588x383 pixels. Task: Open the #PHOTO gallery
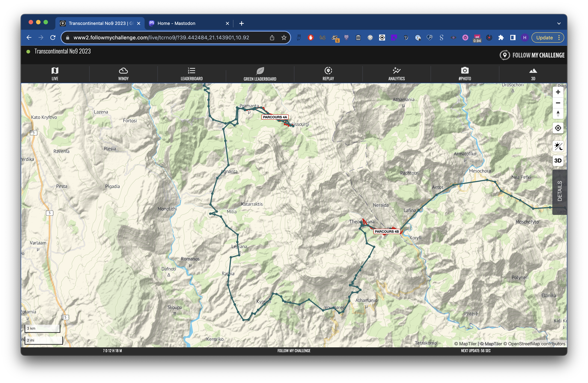465,74
